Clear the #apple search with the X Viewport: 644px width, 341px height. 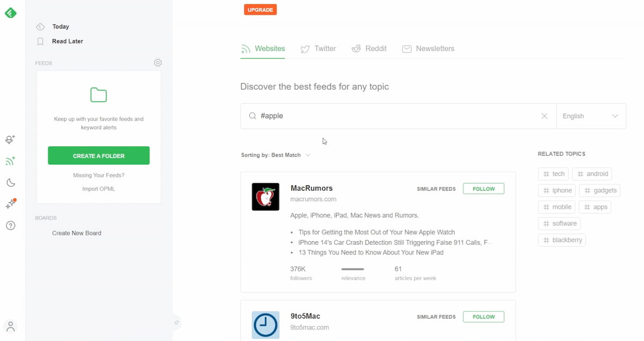[x=544, y=116]
